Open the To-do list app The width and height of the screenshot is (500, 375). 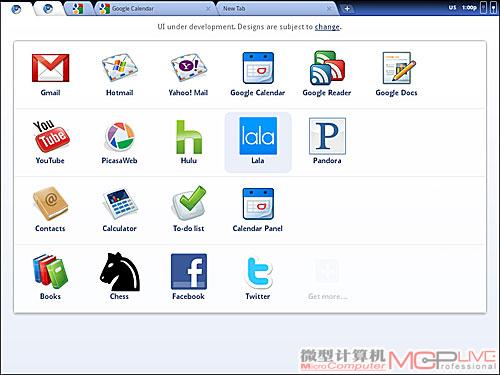pos(189,203)
